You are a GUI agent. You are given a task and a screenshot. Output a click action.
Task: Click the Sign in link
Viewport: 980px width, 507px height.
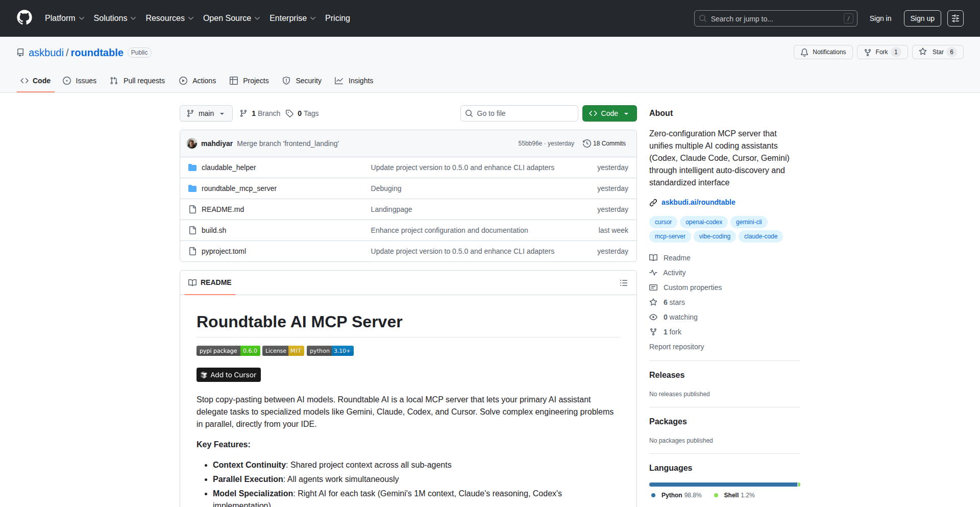880,18
